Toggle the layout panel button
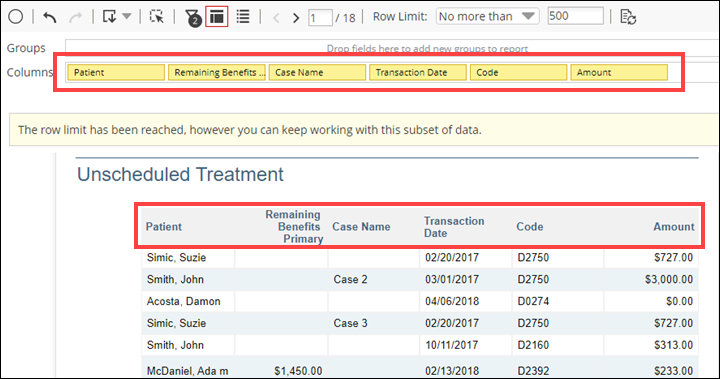Viewport: 720px width, 379px height. (x=217, y=17)
